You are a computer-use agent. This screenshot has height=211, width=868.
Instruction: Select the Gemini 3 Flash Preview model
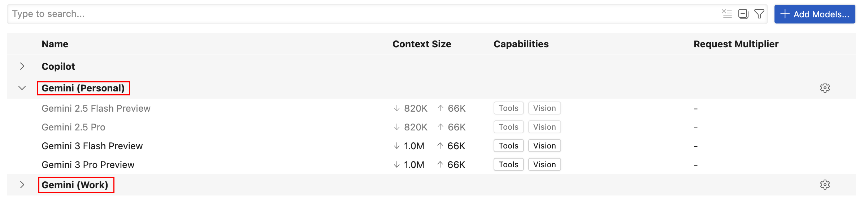pyautogui.click(x=92, y=146)
